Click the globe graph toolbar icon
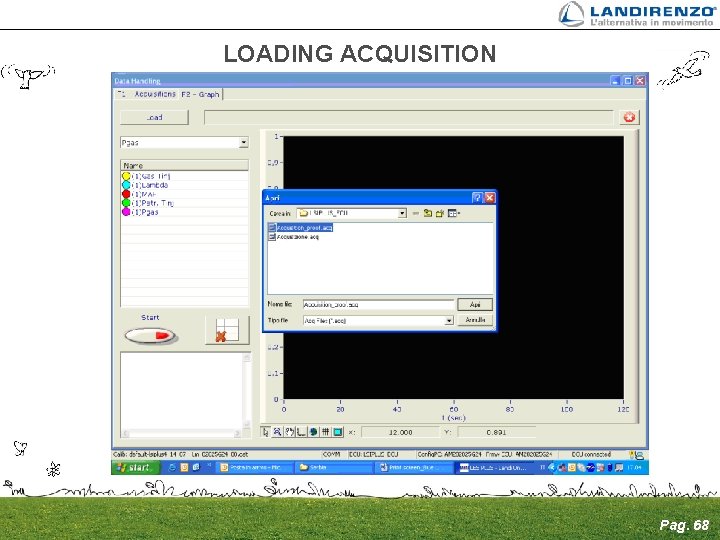Viewport: 720px width, 540px height. click(x=313, y=432)
